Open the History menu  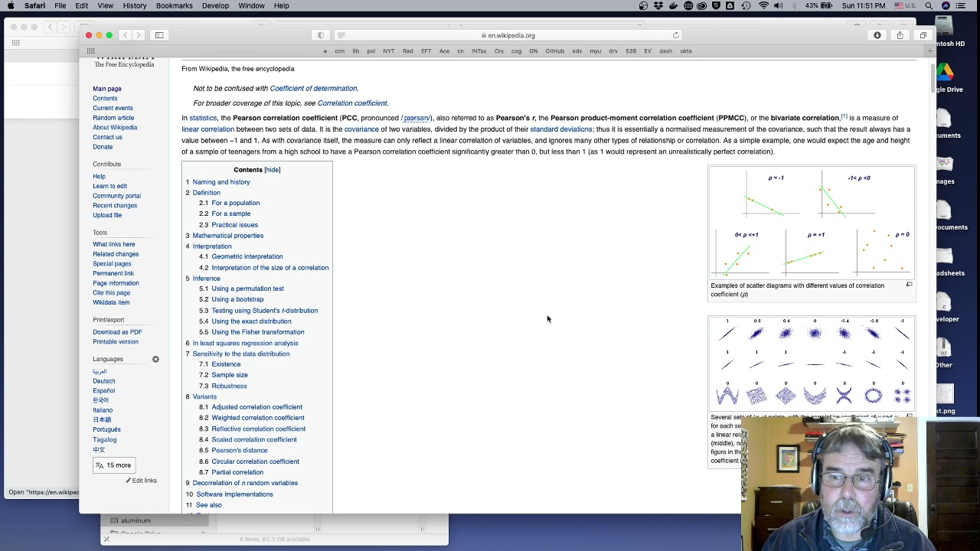(135, 6)
